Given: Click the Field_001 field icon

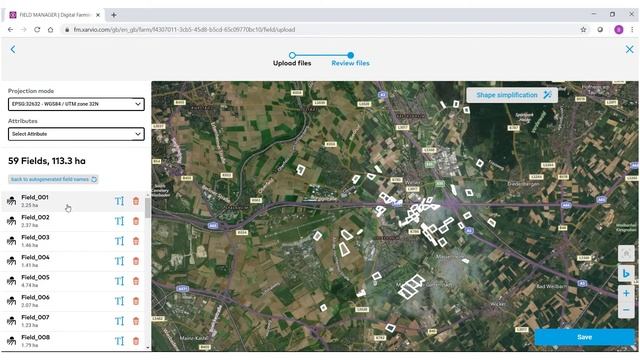Looking at the screenshot, I should 11,201.
